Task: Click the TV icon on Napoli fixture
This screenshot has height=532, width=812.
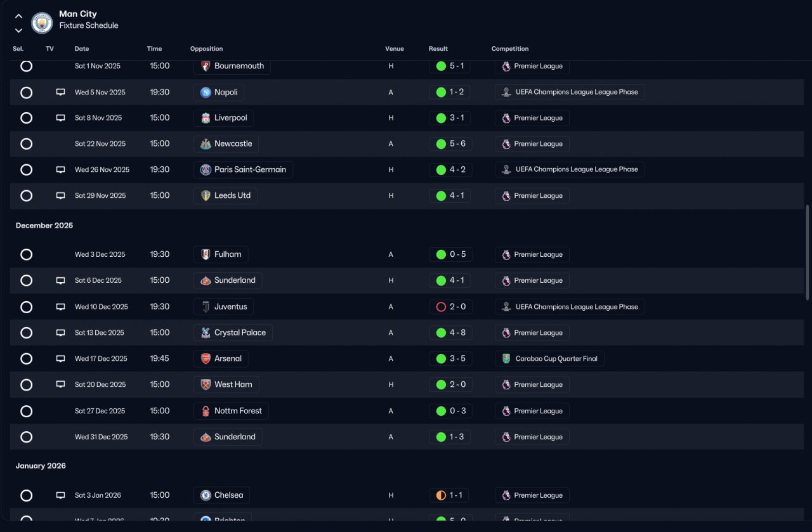Action: pos(60,92)
